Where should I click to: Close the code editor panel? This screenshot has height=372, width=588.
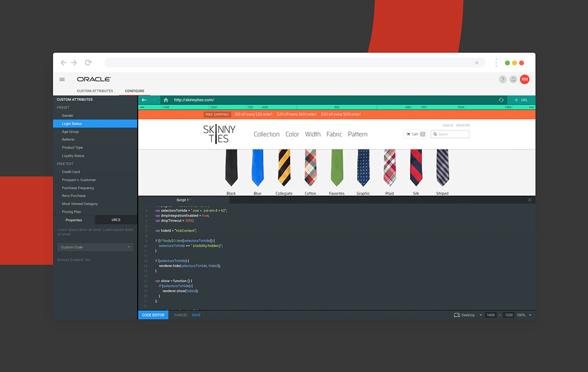click(x=530, y=200)
